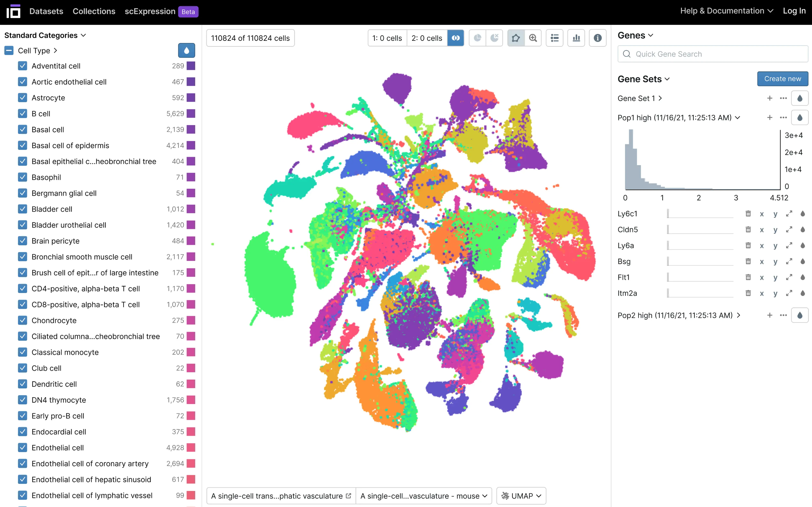Click the Log In link
This screenshot has width=812, height=507.
(x=794, y=11)
